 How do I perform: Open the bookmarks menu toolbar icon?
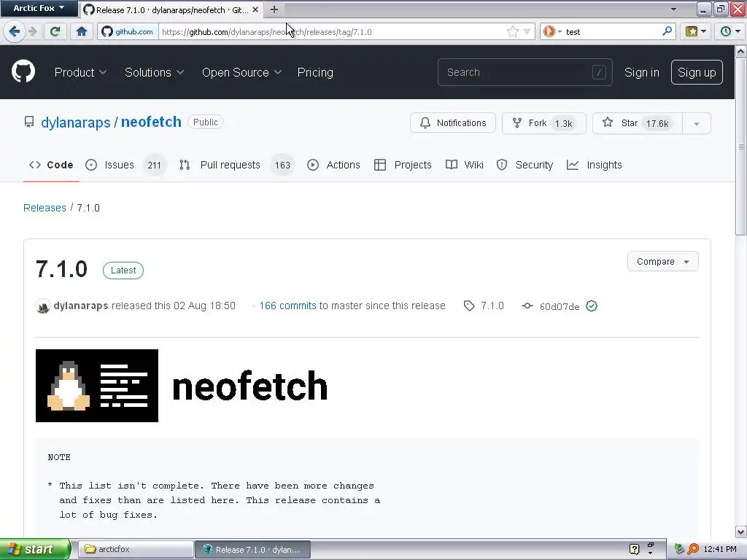click(695, 32)
